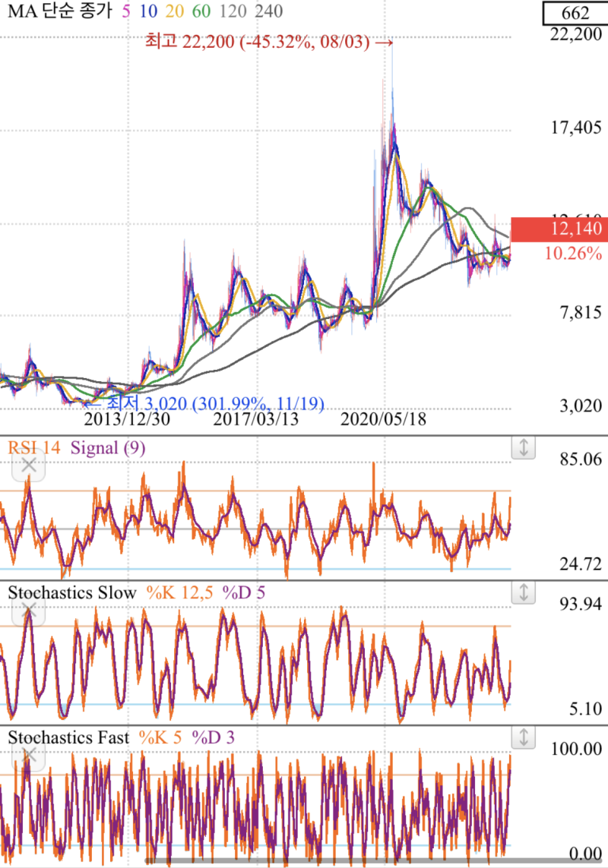Select the 60-period moving average label
The width and height of the screenshot is (608, 868).
click(x=201, y=11)
